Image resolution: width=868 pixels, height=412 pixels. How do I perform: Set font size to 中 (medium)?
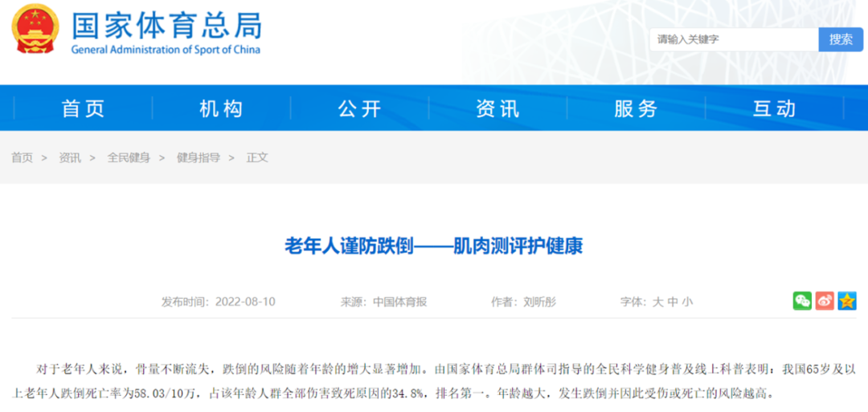point(673,302)
